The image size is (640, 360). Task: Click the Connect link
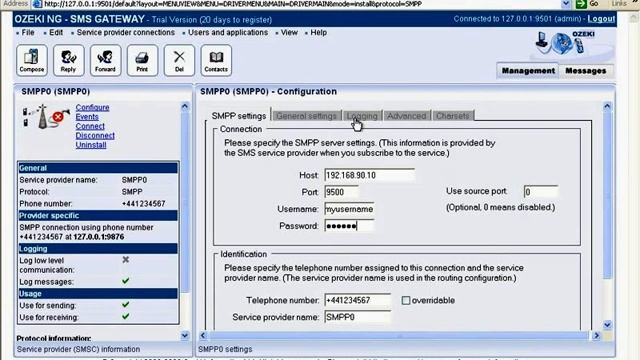point(90,126)
